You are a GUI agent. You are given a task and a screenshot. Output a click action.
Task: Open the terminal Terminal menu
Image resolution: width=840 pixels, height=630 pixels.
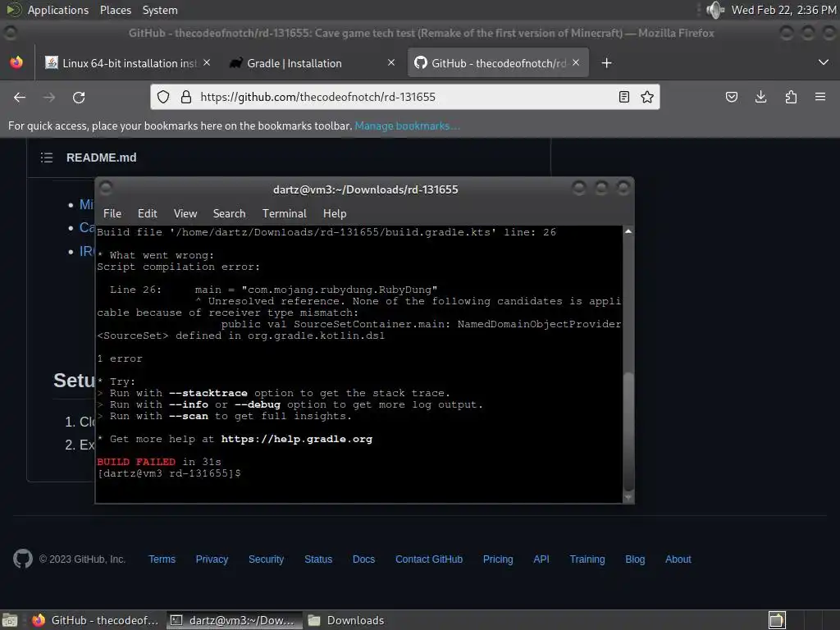click(285, 214)
